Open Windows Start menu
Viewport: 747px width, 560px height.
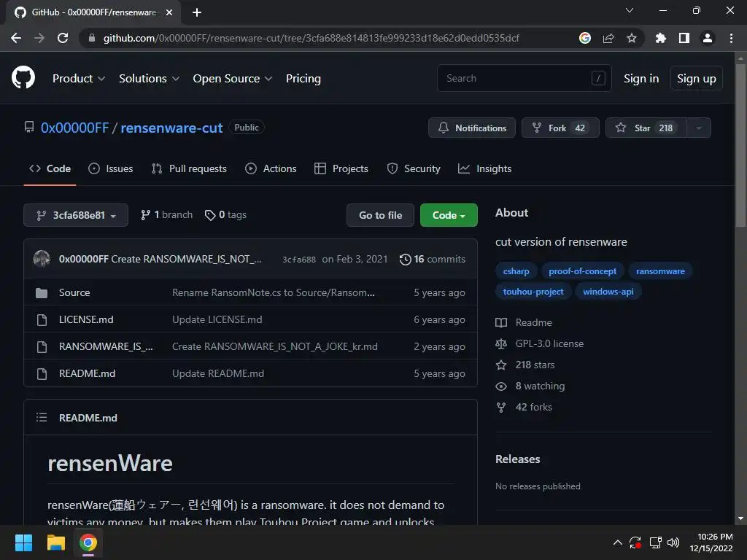coord(23,542)
